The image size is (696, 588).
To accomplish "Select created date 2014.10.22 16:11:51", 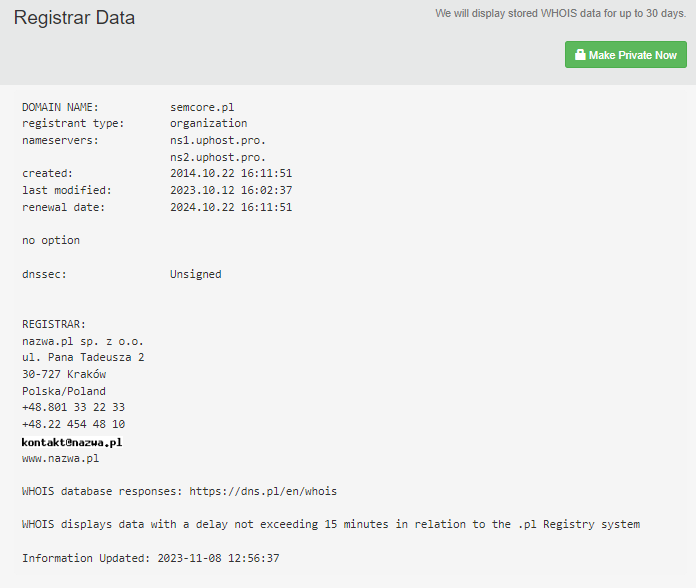I will click(231, 173).
